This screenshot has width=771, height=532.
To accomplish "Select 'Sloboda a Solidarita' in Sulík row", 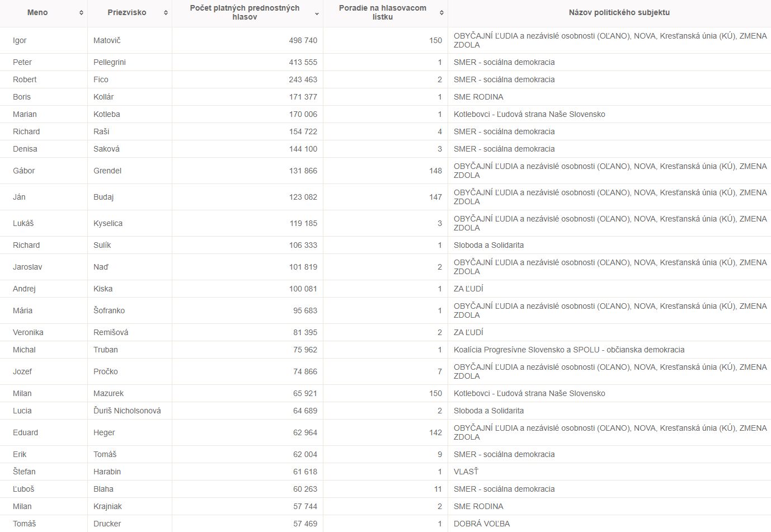I will (489, 245).
